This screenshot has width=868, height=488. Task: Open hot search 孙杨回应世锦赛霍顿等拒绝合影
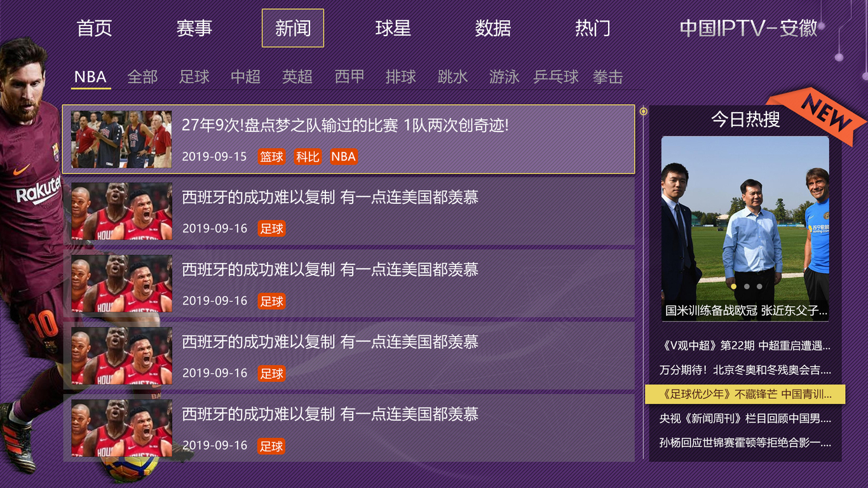coord(745,442)
